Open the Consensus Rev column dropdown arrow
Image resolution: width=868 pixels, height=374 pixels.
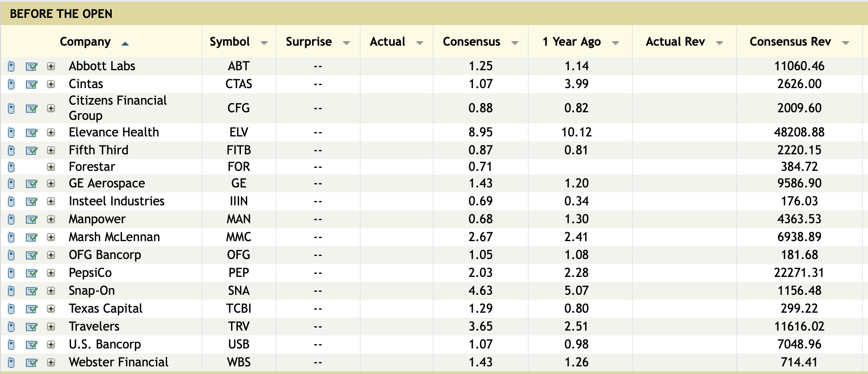(845, 43)
